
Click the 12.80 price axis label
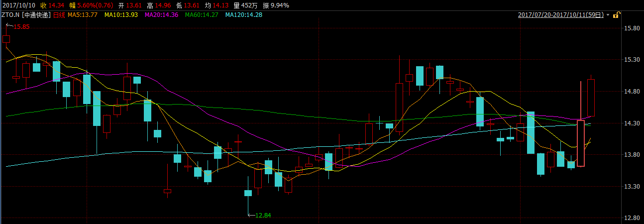coord(631,218)
